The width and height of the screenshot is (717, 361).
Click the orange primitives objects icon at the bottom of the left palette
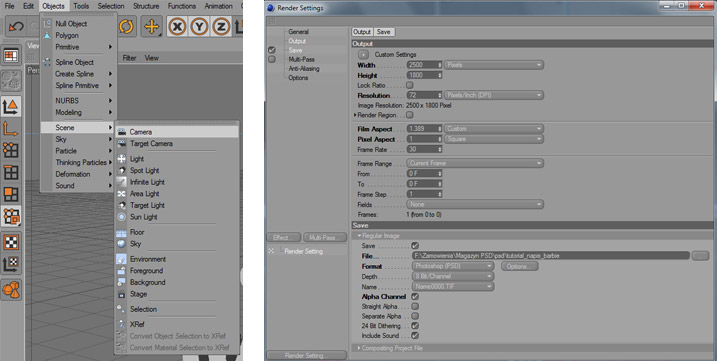11,291
